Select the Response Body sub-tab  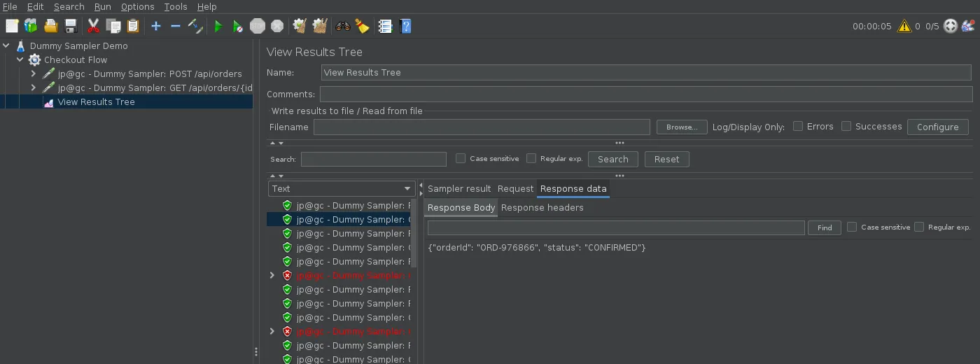click(x=461, y=207)
